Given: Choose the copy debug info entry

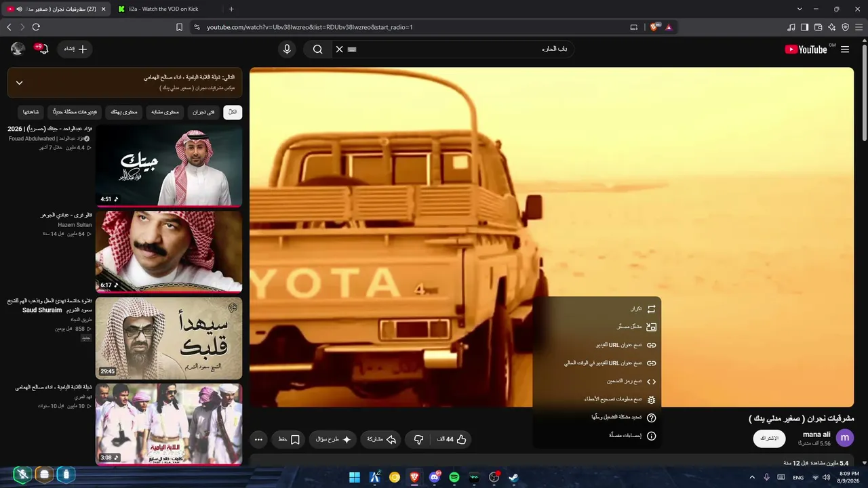Looking at the screenshot, I should [597, 400].
